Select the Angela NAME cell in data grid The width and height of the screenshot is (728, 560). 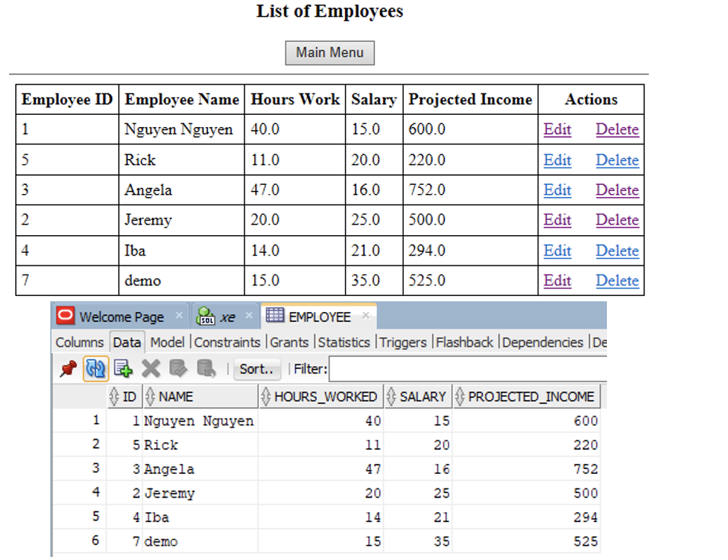tap(200, 469)
